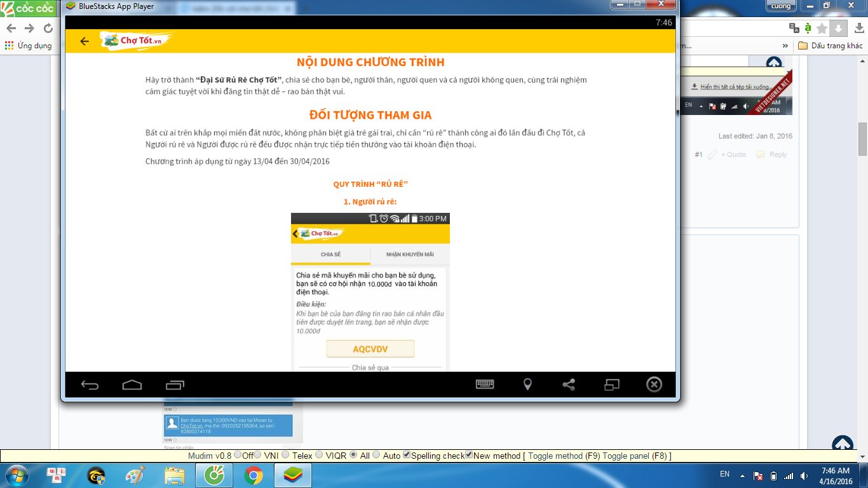
Task: Click the 'Last edited: Jan 8, 2016' text
Action: click(x=756, y=136)
